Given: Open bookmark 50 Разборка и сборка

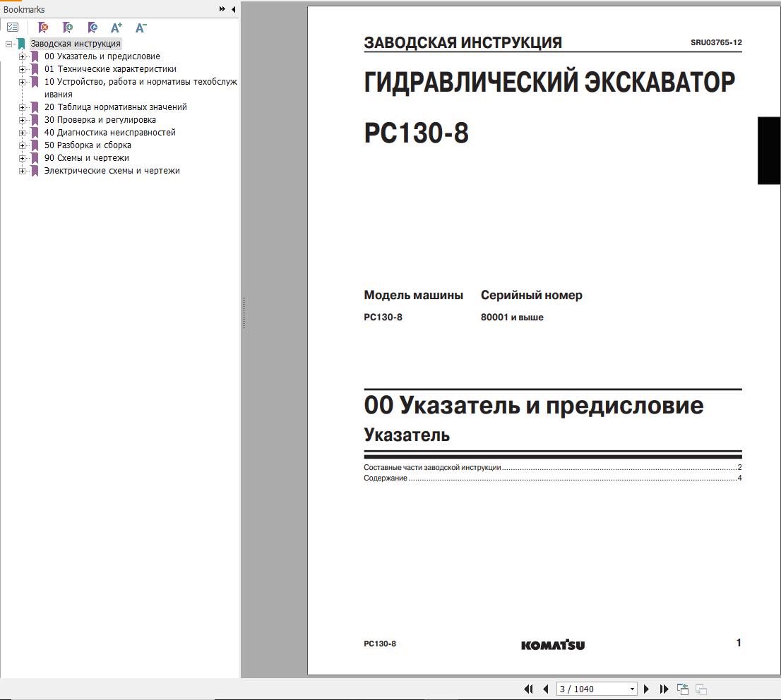Looking at the screenshot, I should tap(88, 145).
